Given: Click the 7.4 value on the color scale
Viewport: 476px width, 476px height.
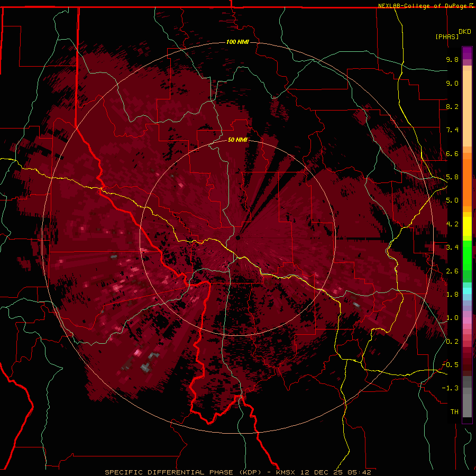Looking at the screenshot, I should 452,130.
